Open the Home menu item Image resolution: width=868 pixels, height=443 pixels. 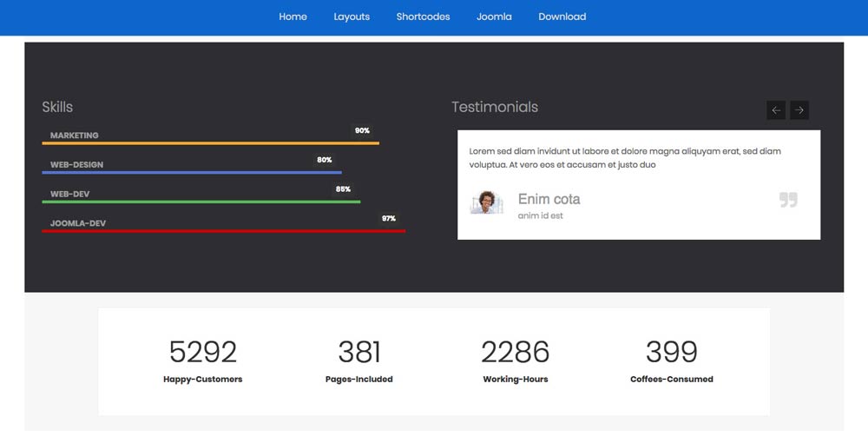coord(293,17)
